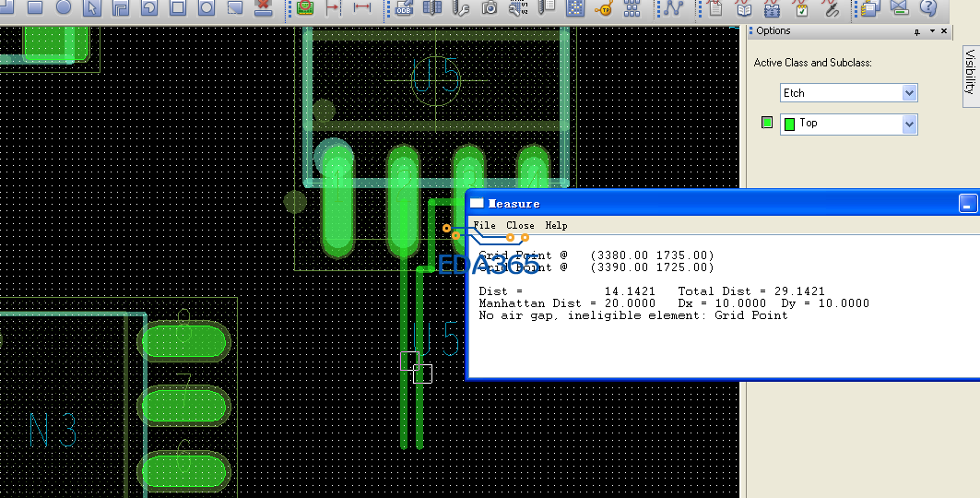Click the nested L-shape void element icon
Screen dimensions: 980x498
pyautogui.click(x=121, y=7)
